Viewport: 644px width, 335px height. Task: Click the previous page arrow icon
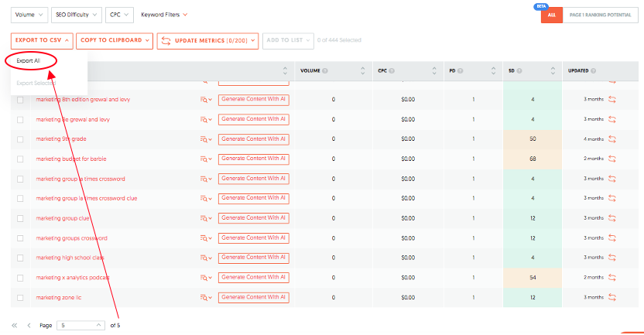tap(29, 326)
